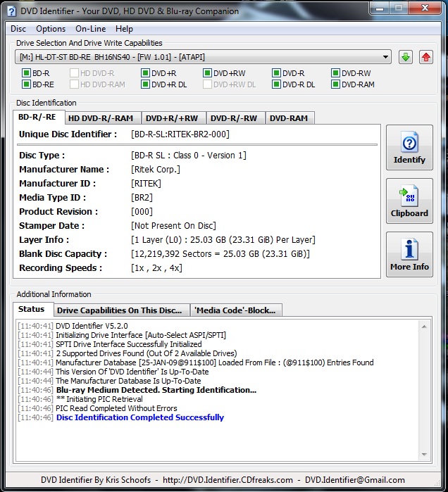Copy disc info with the Clipboard button
The image size is (448, 492).
click(409, 201)
